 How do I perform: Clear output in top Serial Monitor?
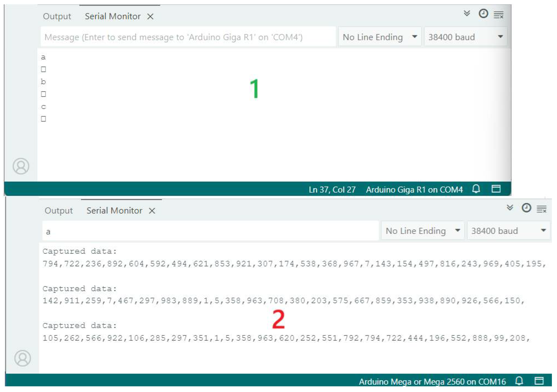[x=499, y=15]
